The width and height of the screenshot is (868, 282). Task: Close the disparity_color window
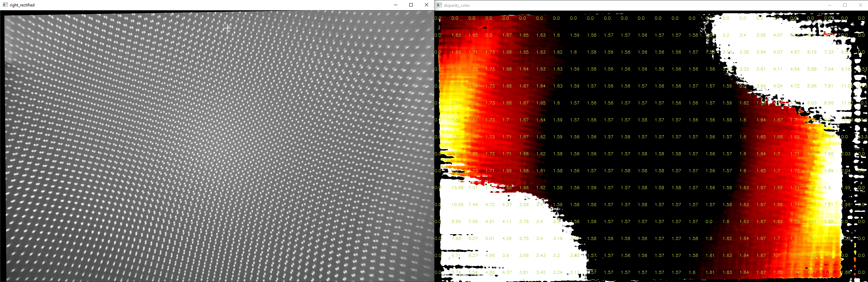[x=861, y=5]
